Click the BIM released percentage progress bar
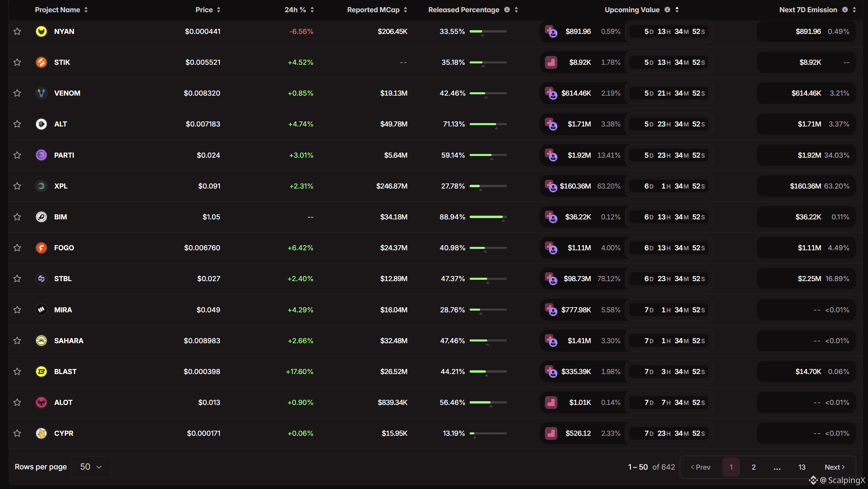Image resolution: width=868 pixels, height=489 pixels. coord(488,217)
